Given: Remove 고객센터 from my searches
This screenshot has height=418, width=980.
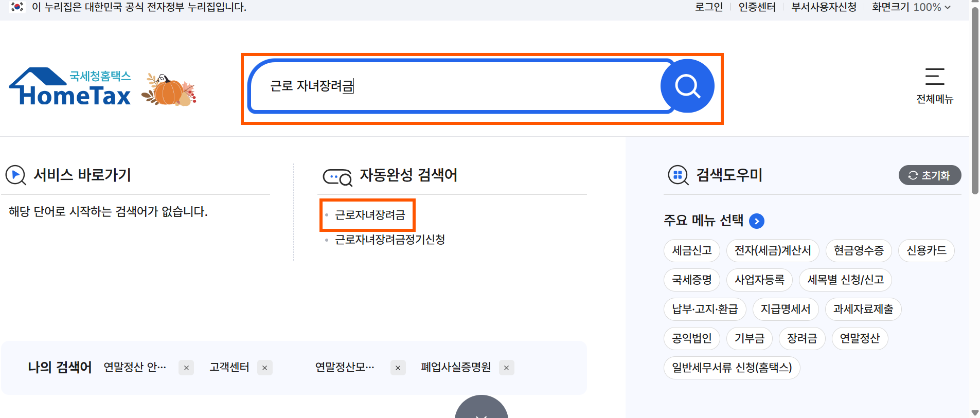Looking at the screenshot, I should (264, 368).
